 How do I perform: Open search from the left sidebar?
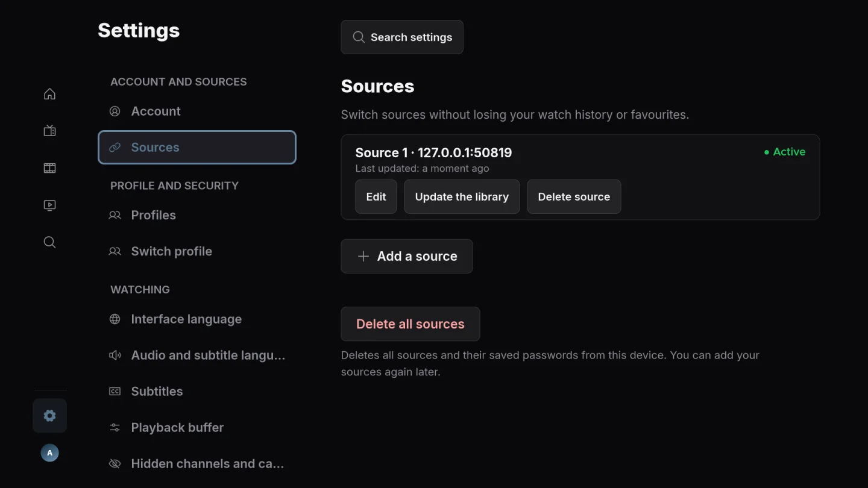coord(49,242)
